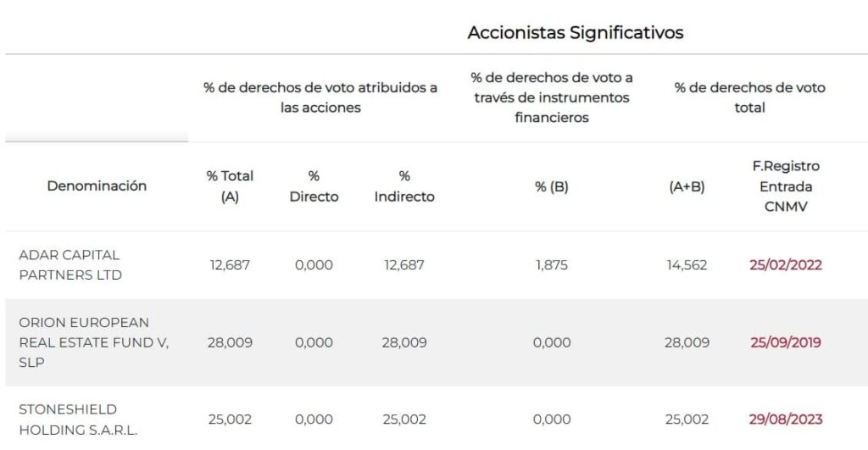The image size is (868, 450).
Task: Click the 14,562 total voting rights value
Action: point(687,264)
